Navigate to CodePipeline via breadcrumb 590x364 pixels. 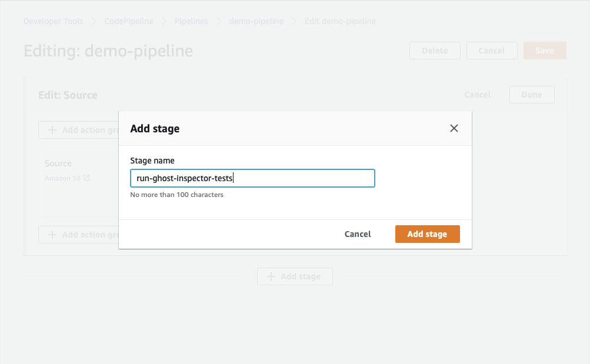click(x=128, y=21)
